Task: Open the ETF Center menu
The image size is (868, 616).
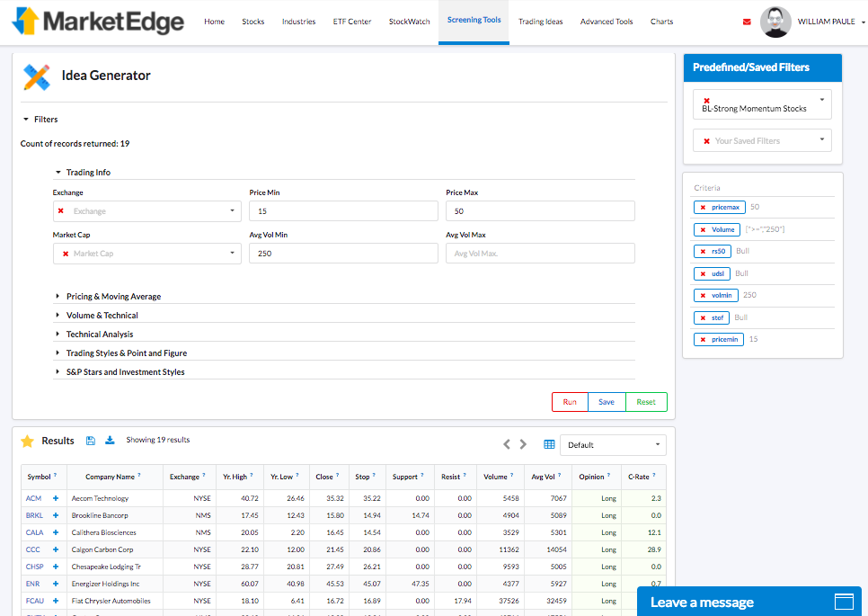Action: 352,22
